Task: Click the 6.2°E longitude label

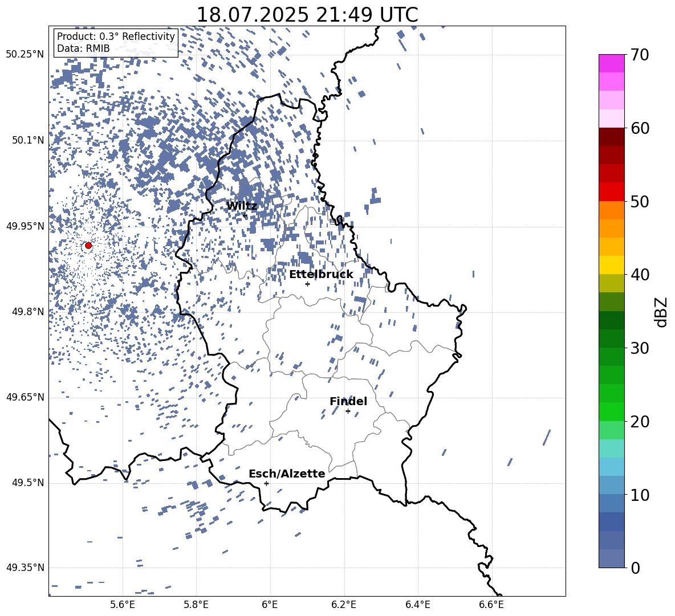Action: 344,605
